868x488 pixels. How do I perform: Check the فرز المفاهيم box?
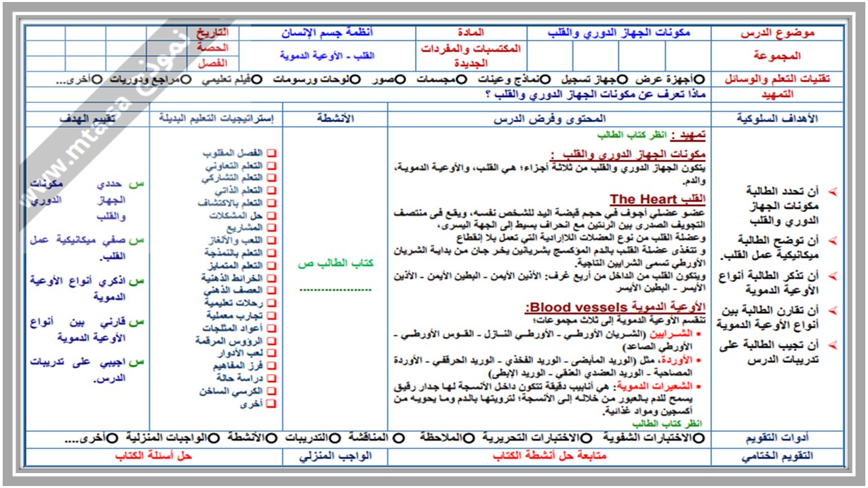(x=271, y=366)
